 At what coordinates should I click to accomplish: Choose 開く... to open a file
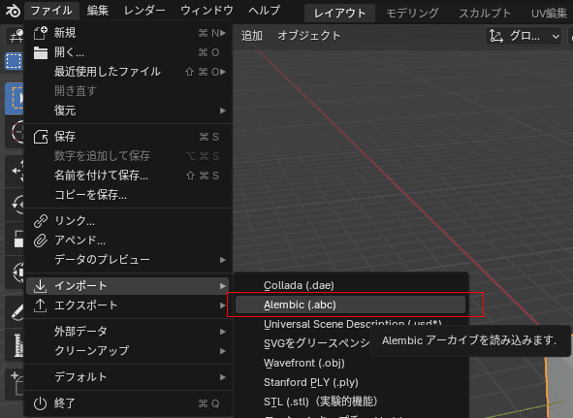tap(128, 53)
